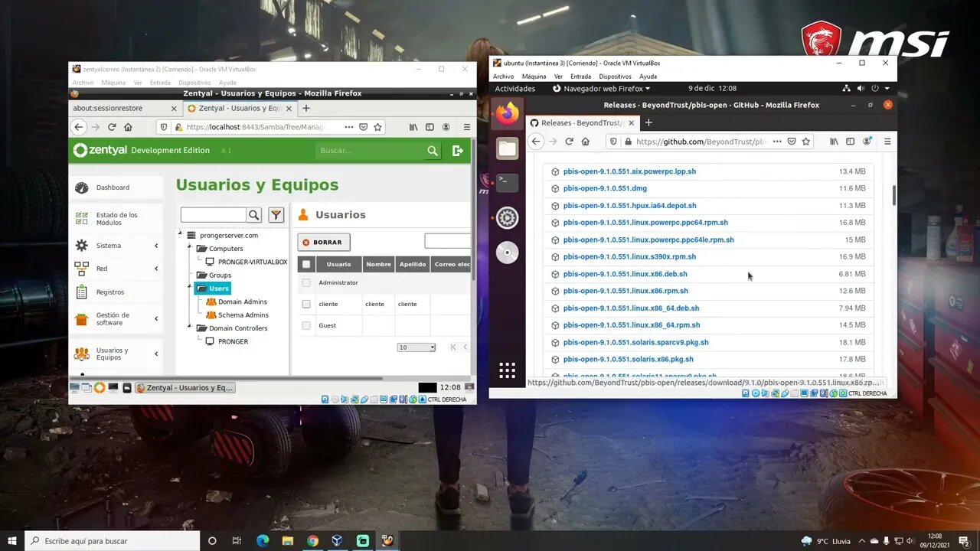Open the page-size dropdown showing 10

tap(416, 347)
